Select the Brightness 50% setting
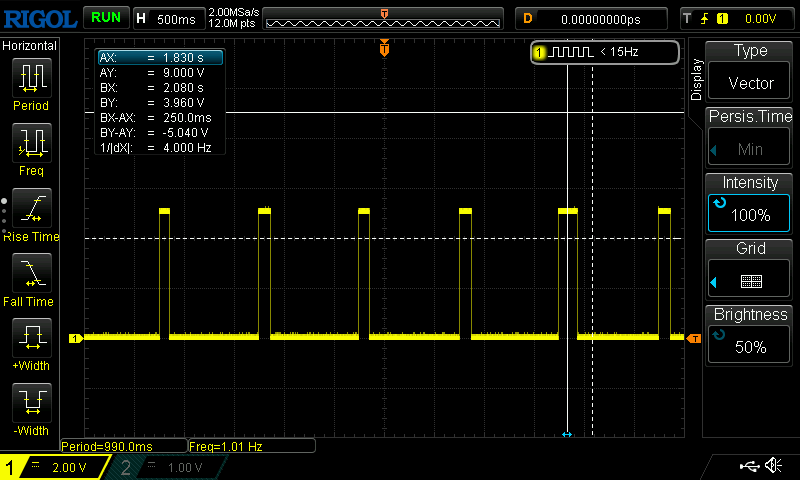The height and width of the screenshot is (480, 800). [x=748, y=335]
